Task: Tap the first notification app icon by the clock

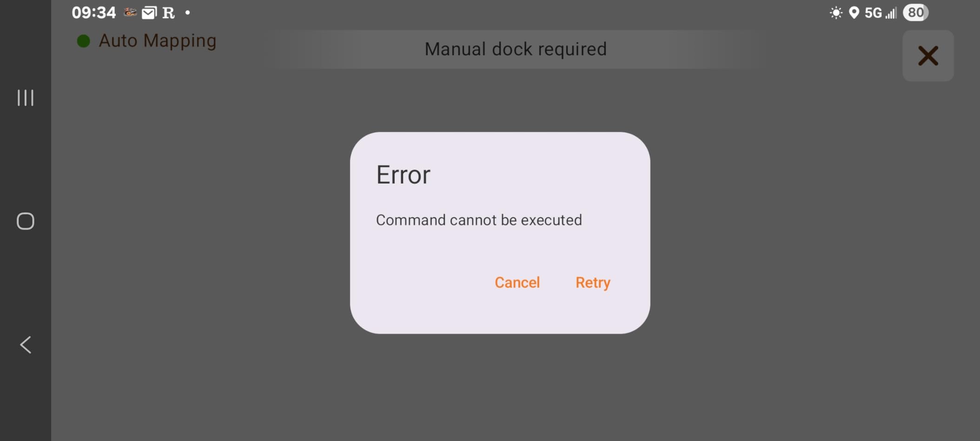Action: (130, 13)
